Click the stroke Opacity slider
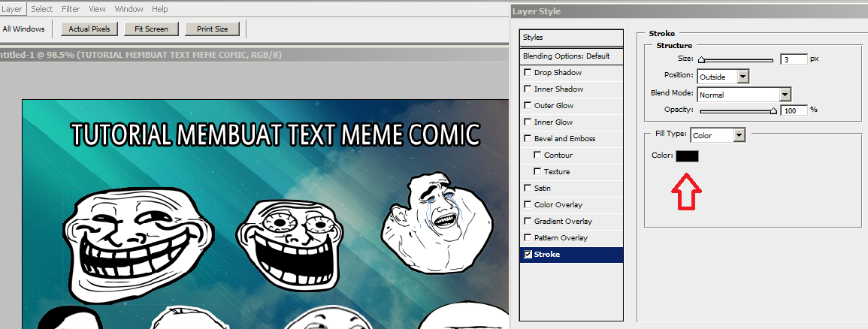 coord(737,110)
